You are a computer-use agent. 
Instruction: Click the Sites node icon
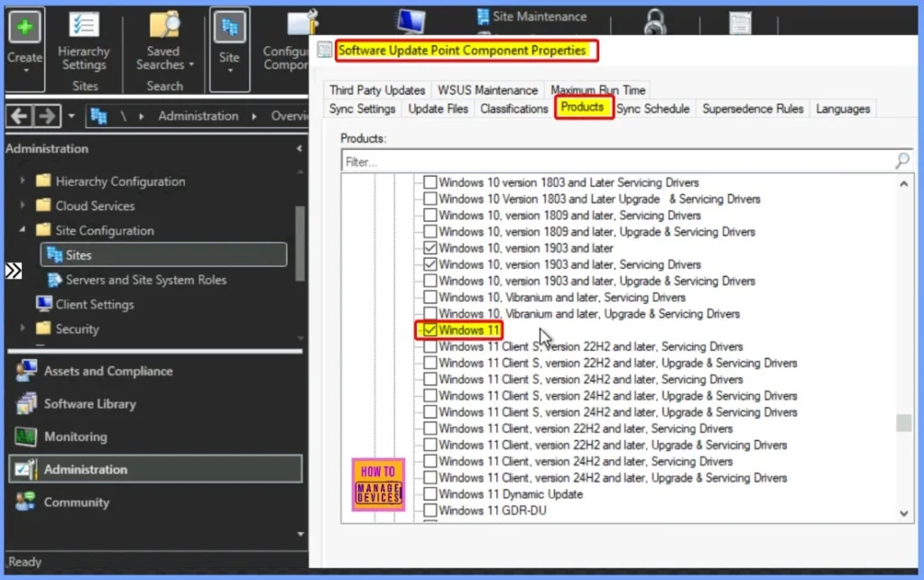pos(54,254)
